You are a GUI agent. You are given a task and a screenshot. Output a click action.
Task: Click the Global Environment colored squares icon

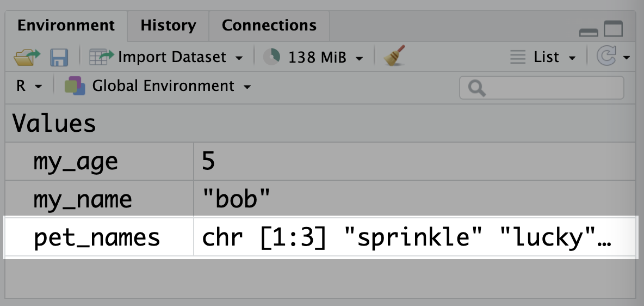[x=75, y=86]
